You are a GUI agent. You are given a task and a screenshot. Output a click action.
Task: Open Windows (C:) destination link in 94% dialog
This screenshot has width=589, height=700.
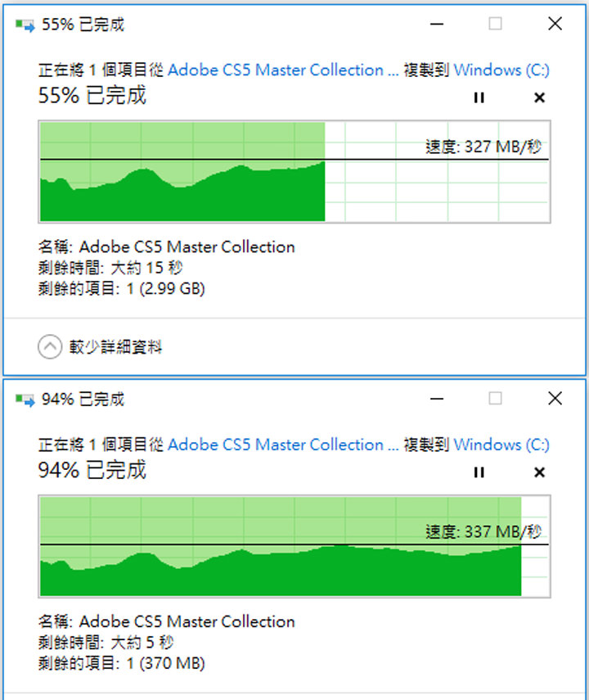click(501, 445)
